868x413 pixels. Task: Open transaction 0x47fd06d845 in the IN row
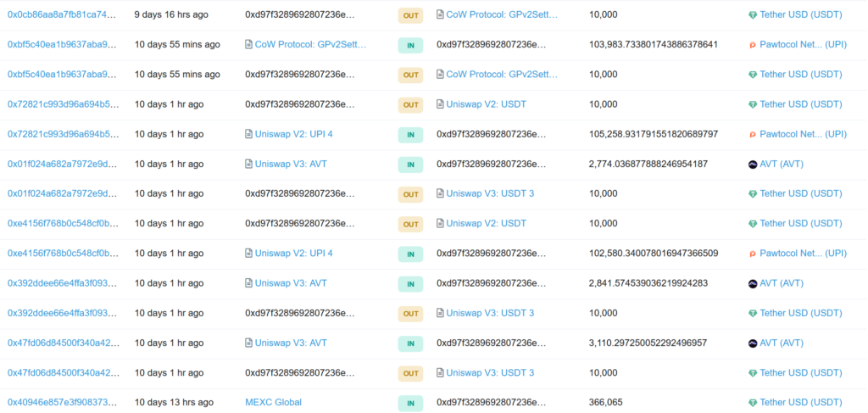(x=63, y=343)
